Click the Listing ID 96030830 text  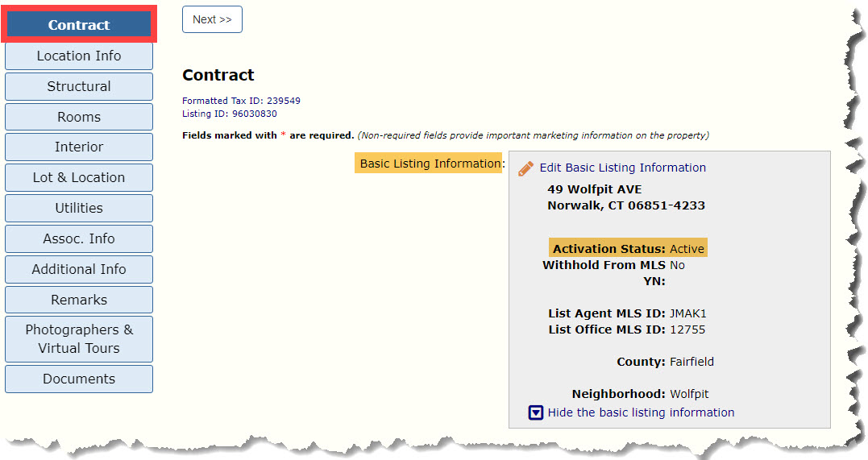pos(230,114)
